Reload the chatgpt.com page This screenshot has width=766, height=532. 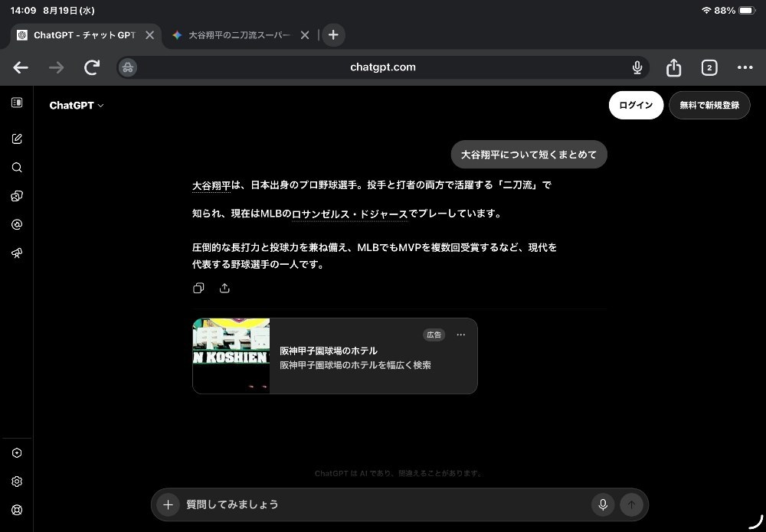pos(92,67)
